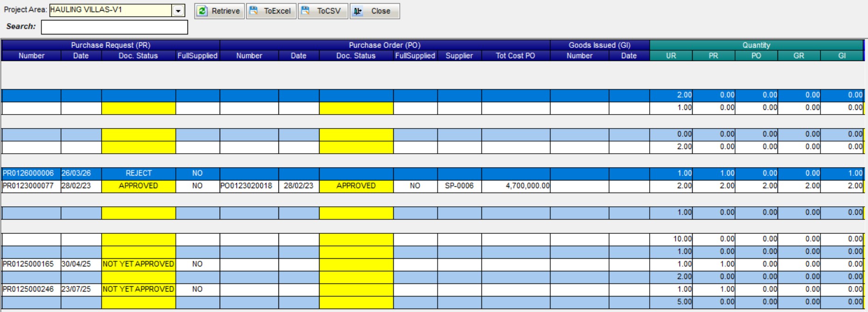Select the date cell 23/07/25
This screenshot has height=312, width=868.
81,289
